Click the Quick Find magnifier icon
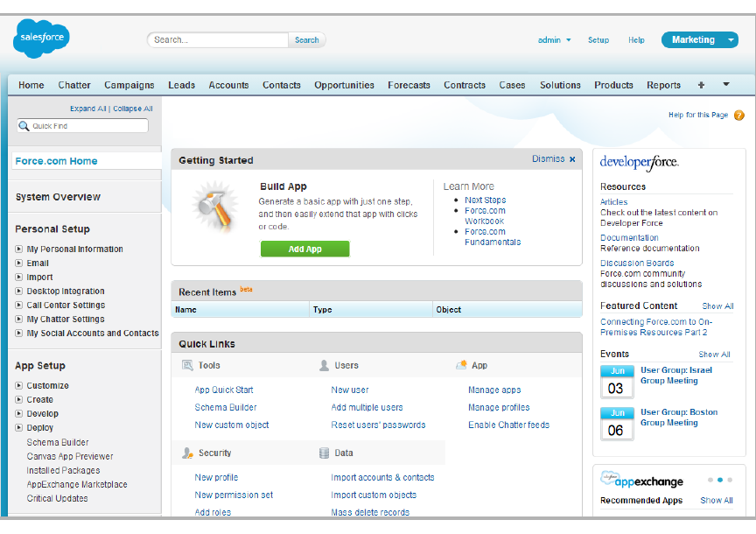 (x=24, y=126)
